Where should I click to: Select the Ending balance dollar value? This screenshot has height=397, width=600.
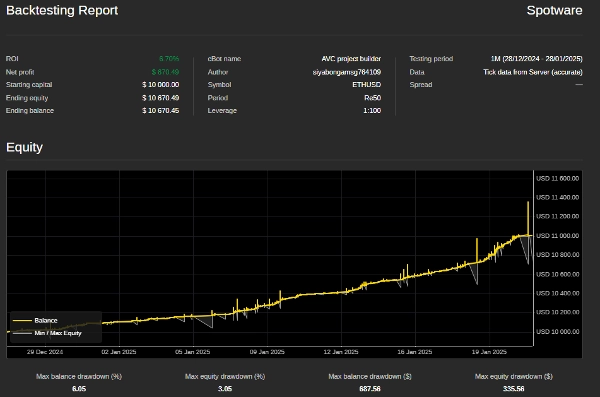pos(161,111)
